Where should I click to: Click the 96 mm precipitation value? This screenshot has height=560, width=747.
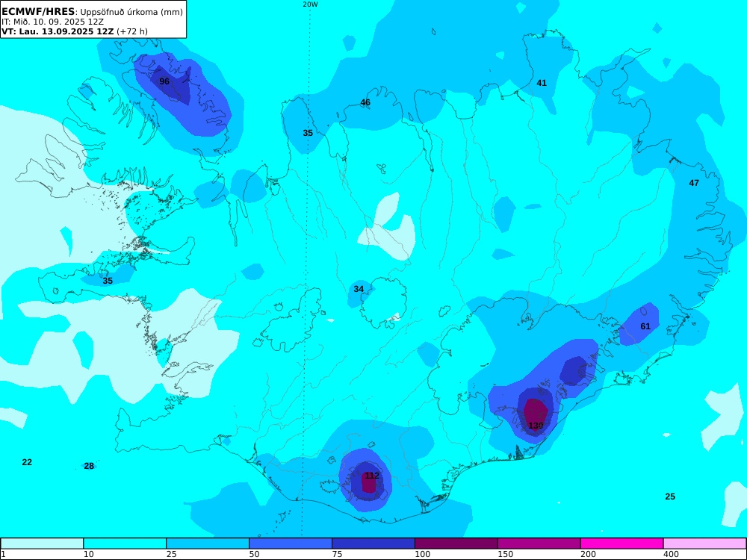coord(164,81)
